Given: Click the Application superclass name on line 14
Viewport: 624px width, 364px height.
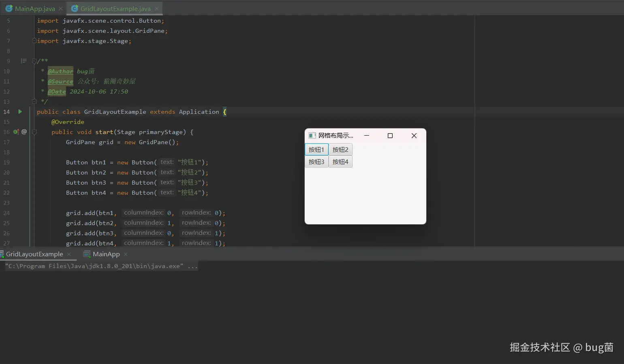Looking at the screenshot, I should pyautogui.click(x=199, y=112).
